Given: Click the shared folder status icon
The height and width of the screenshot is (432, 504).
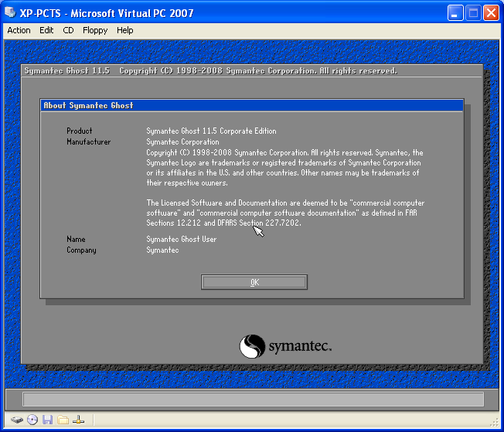Looking at the screenshot, I should pyautogui.click(x=63, y=420).
